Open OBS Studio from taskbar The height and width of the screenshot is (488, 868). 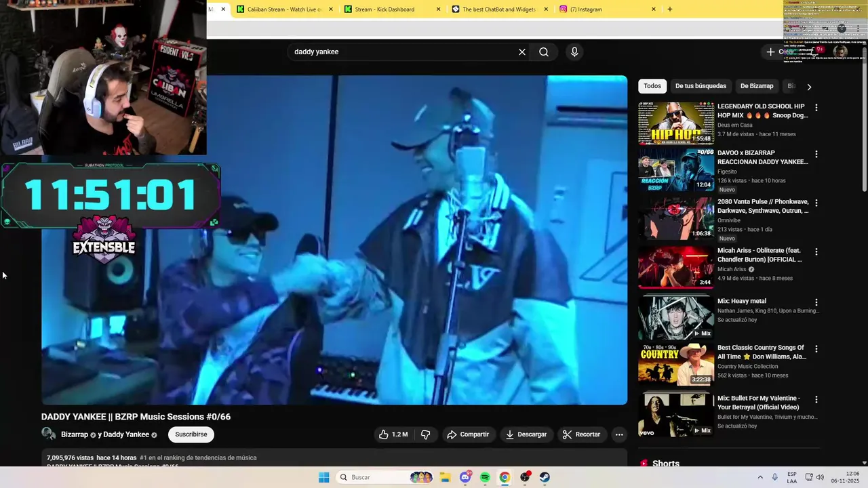click(525, 477)
